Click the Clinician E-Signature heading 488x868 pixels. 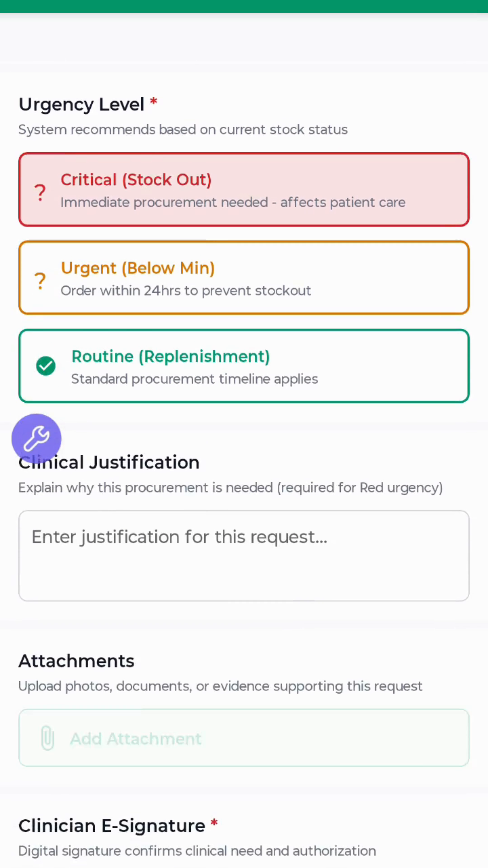[112, 826]
